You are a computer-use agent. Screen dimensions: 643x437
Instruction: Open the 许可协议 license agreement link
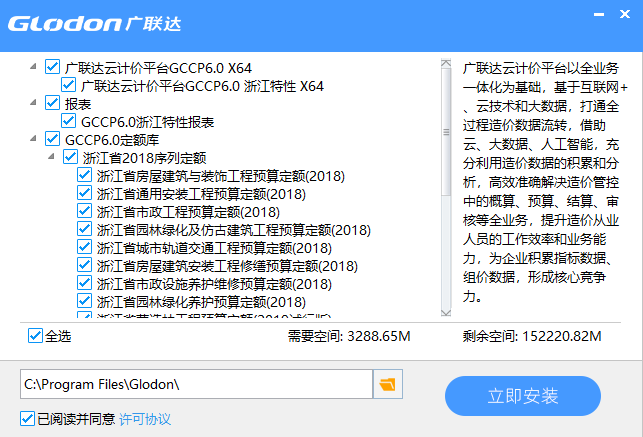[x=145, y=418]
